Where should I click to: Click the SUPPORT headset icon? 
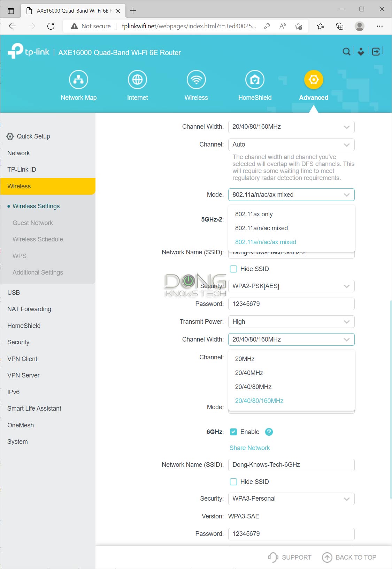point(273,557)
